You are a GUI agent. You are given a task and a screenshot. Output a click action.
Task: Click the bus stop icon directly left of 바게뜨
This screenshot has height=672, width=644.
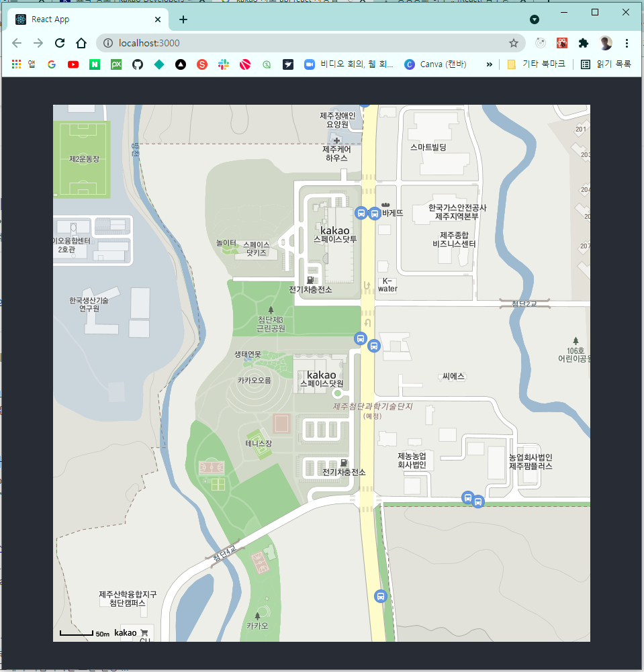pos(375,213)
